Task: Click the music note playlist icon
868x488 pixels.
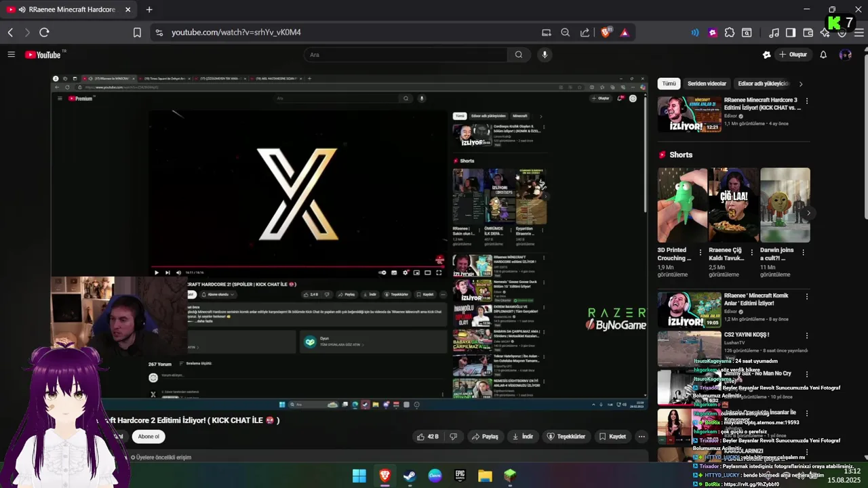Action: tap(774, 33)
